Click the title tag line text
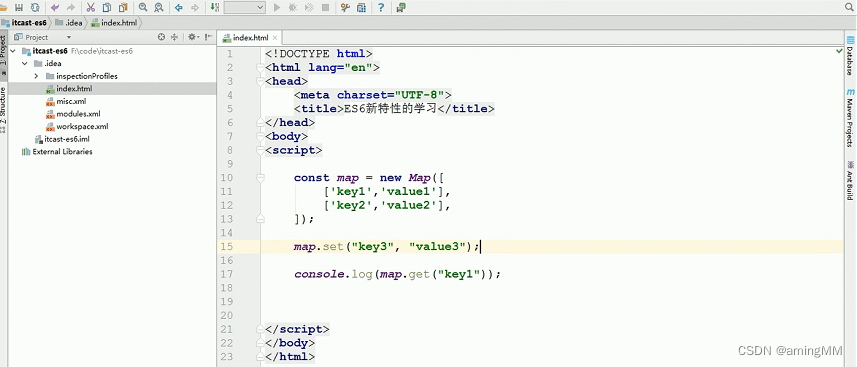The height and width of the screenshot is (367, 857). 394,109
